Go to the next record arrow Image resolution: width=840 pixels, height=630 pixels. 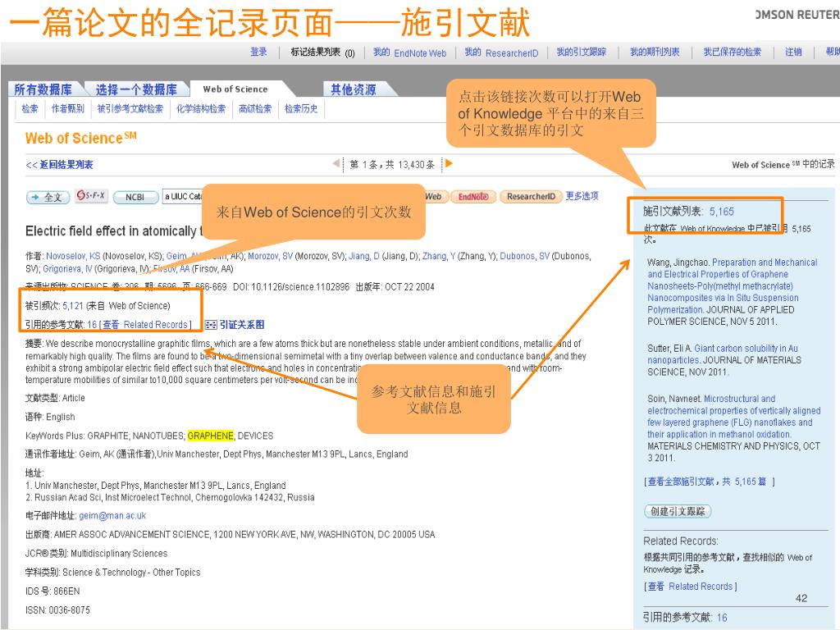click(449, 163)
